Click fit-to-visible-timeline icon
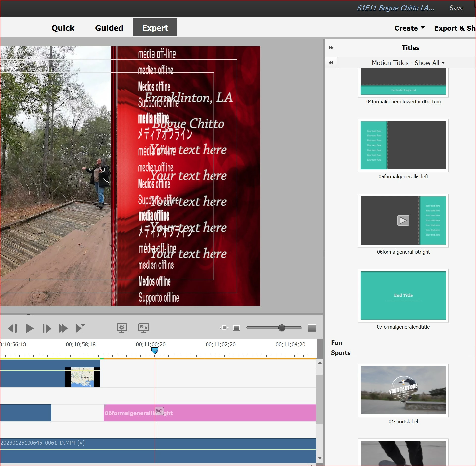 click(224, 328)
